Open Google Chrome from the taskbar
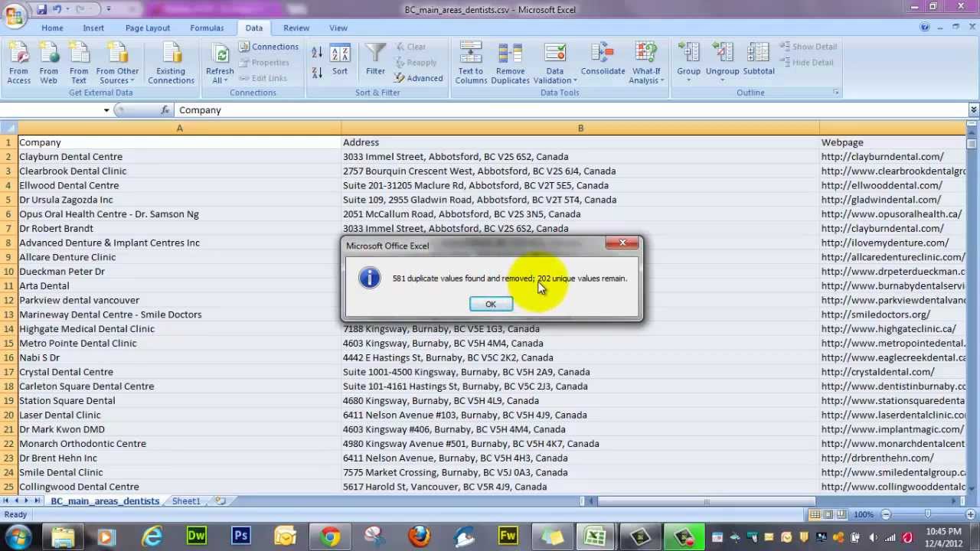The image size is (980, 551). pos(330,536)
